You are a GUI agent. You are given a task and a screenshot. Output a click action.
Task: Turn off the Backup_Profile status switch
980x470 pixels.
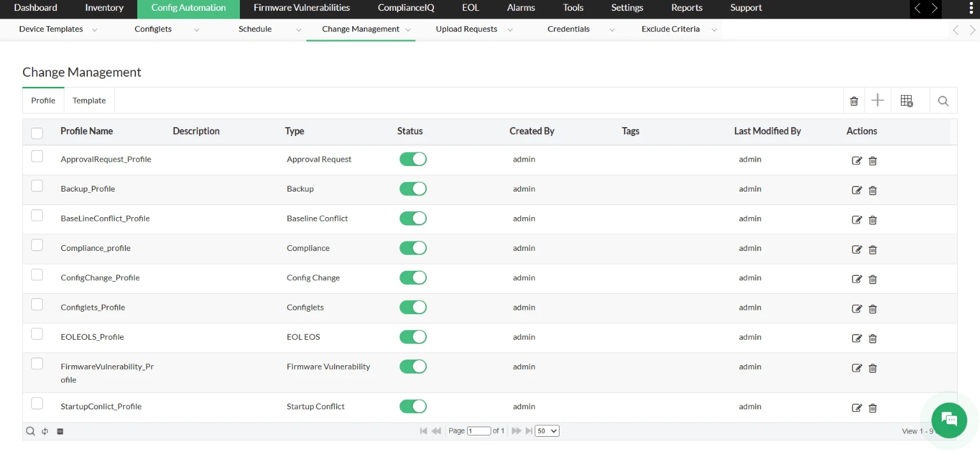pos(413,188)
